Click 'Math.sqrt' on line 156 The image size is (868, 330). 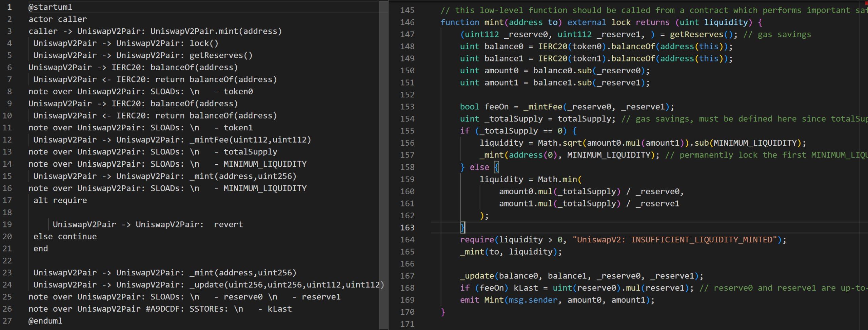click(560, 143)
